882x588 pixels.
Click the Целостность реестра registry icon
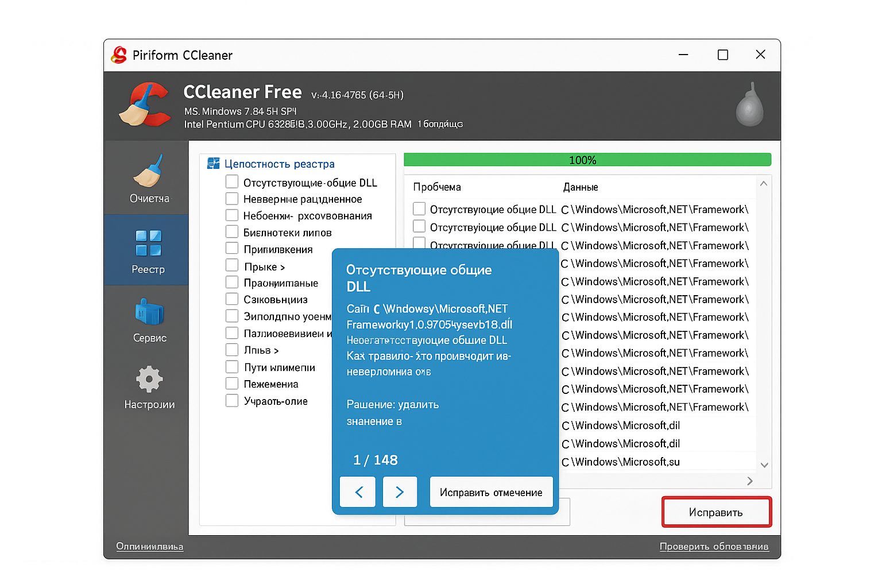pyautogui.click(x=213, y=163)
